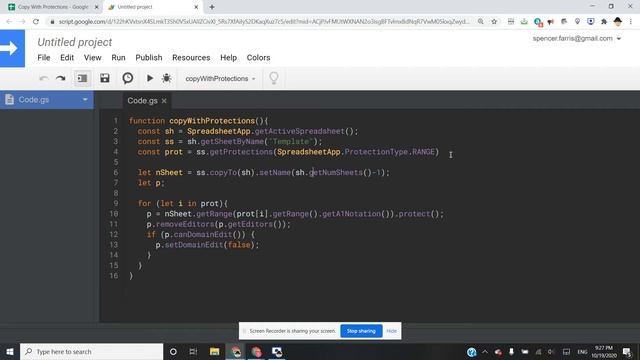Click line 13 setDomainEdit(false) code
The height and width of the screenshot is (360, 640).
(207, 245)
